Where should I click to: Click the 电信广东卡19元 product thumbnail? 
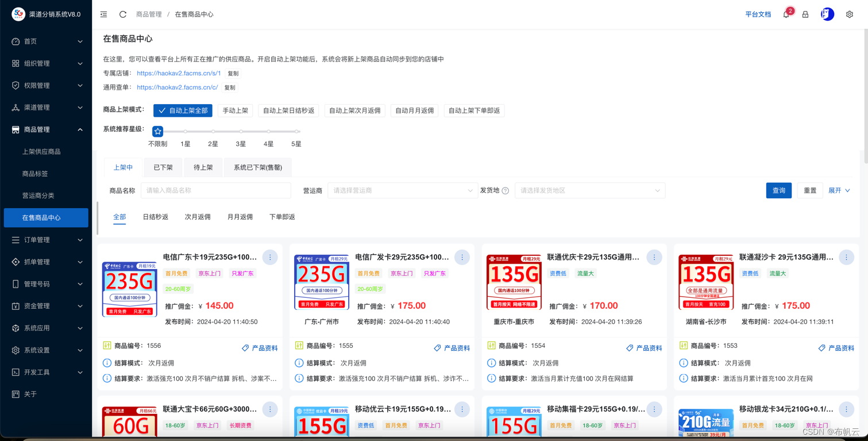click(130, 289)
